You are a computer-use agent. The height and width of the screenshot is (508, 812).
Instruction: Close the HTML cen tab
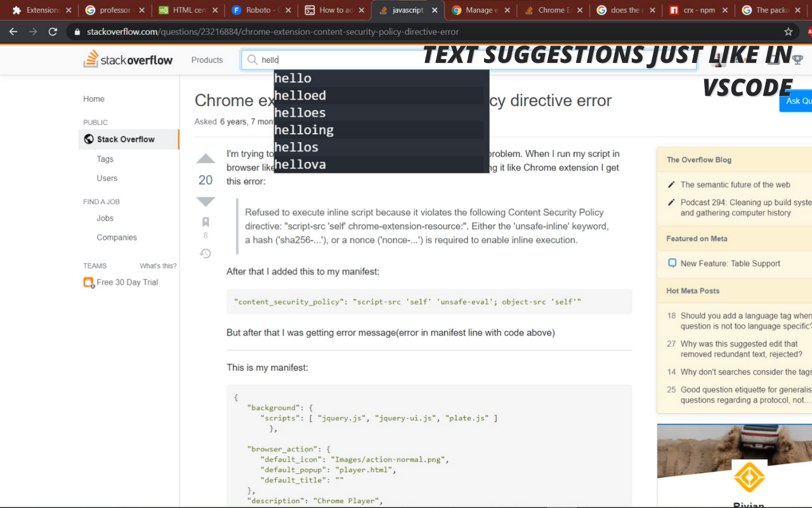[x=215, y=10]
